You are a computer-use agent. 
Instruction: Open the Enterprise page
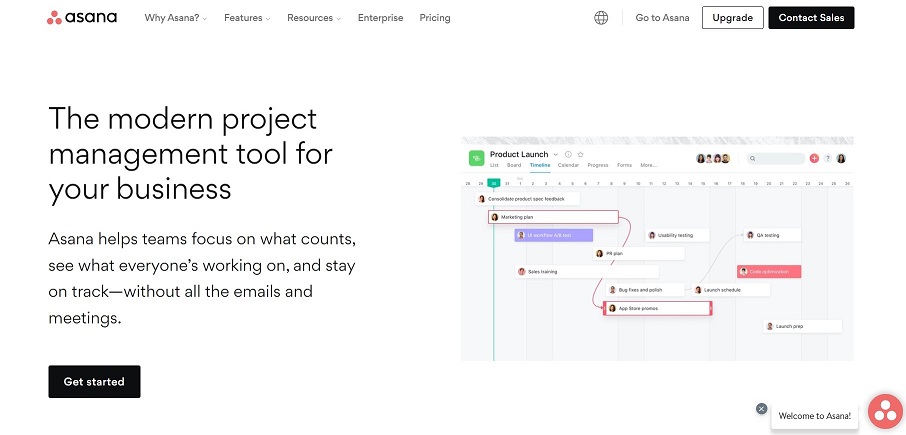(380, 18)
